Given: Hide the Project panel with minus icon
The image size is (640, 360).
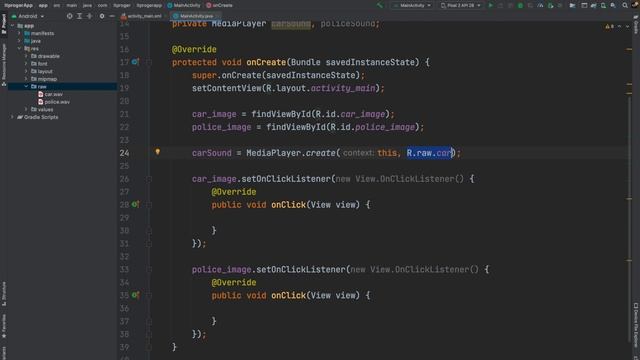Looking at the screenshot, I should (112, 16).
